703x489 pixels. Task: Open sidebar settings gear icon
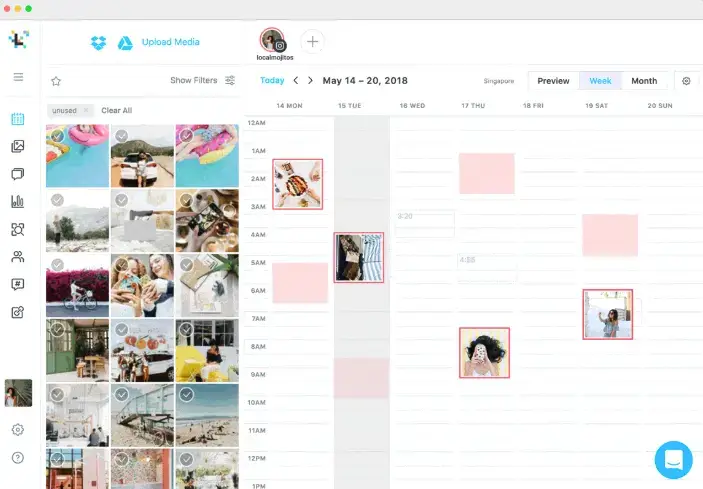(x=17, y=429)
